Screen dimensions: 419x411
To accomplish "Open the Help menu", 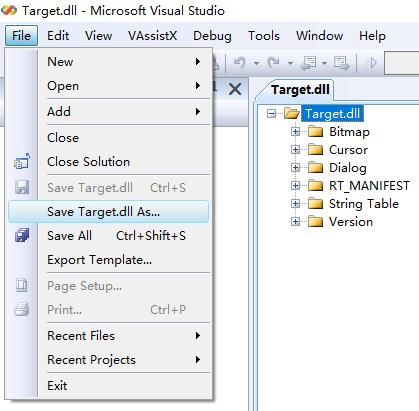I will (x=372, y=36).
